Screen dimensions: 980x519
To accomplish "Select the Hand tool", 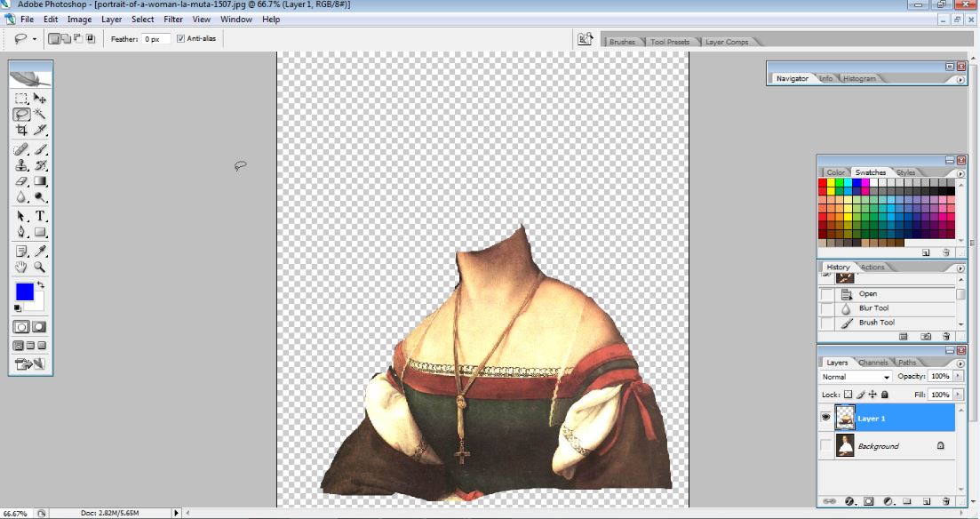I will 21,267.
